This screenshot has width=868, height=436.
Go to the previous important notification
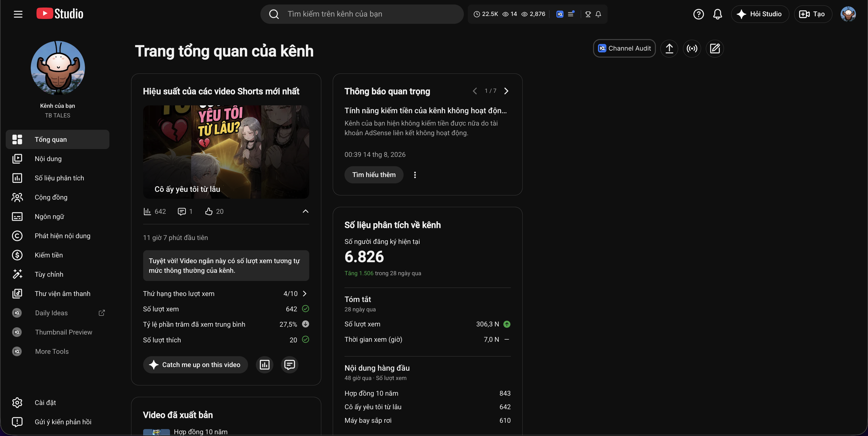pyautogui.click(x=475, y=91)
